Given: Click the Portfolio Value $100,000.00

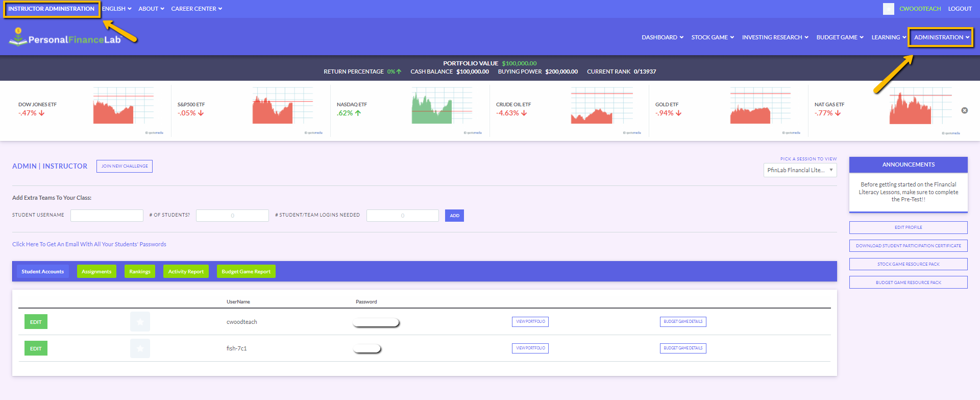Looking at the screenshot, I should [x=519, y=63].
